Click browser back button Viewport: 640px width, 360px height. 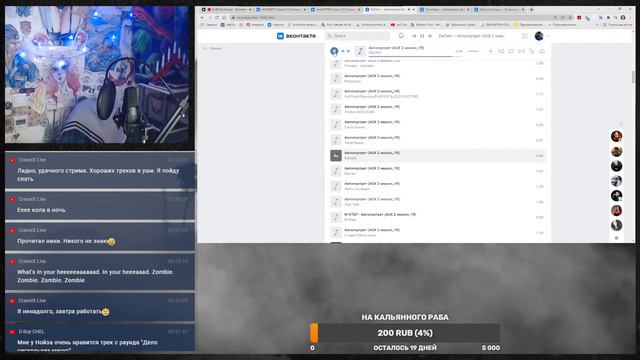click(202, 18)
